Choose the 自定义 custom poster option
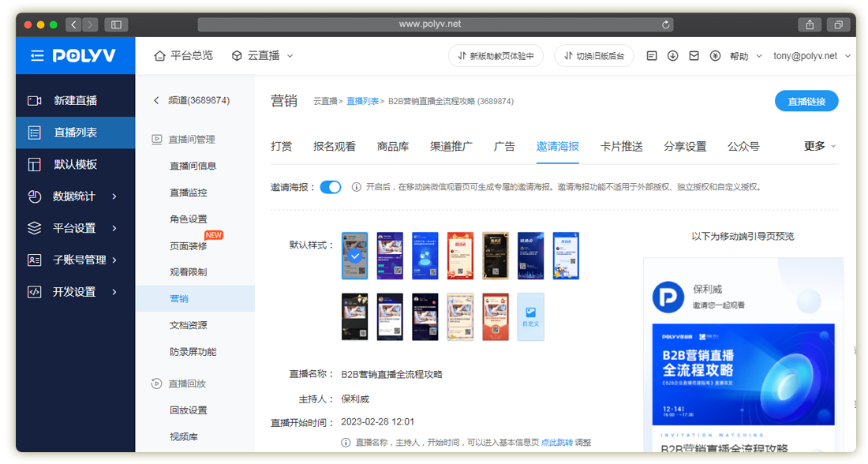 pyautogui.click(x=530, y=316)
